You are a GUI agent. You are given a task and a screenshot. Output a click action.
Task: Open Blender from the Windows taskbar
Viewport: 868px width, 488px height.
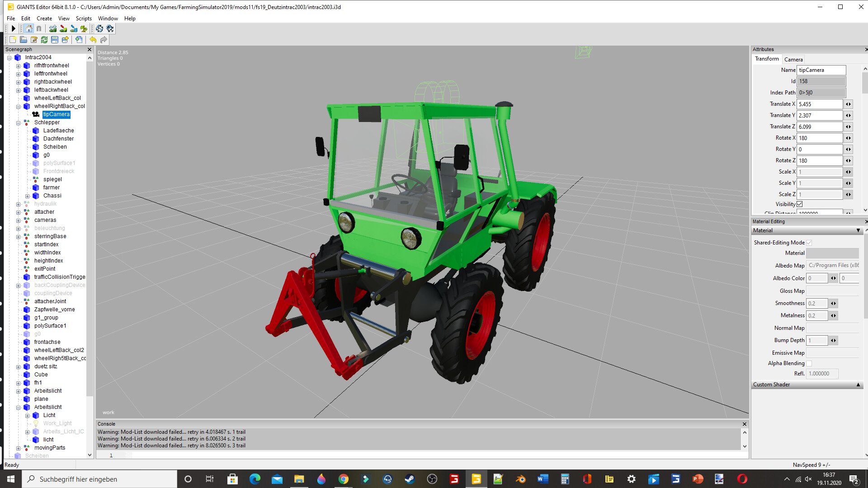click(521, 479)
